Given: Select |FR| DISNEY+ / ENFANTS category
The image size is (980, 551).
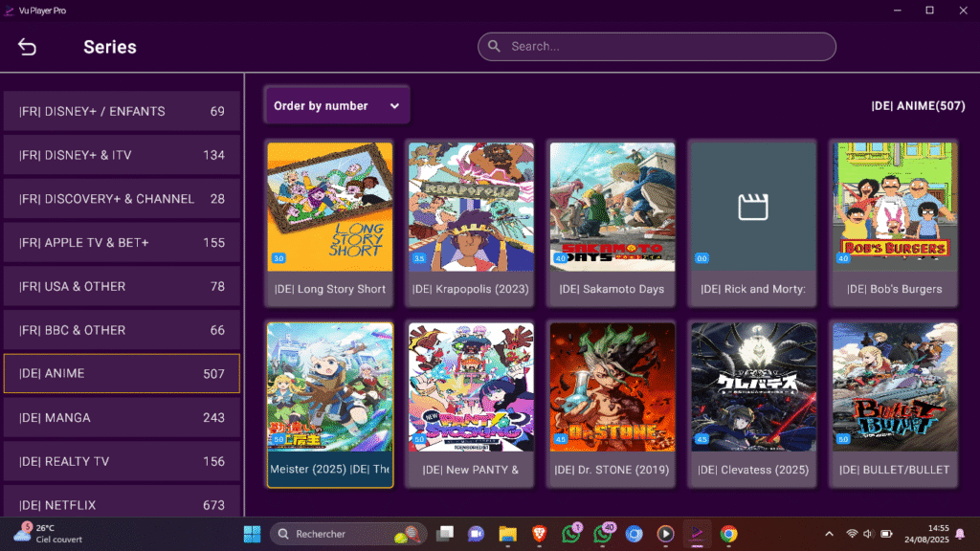Looking at the screenshot, I should point(122,111).
